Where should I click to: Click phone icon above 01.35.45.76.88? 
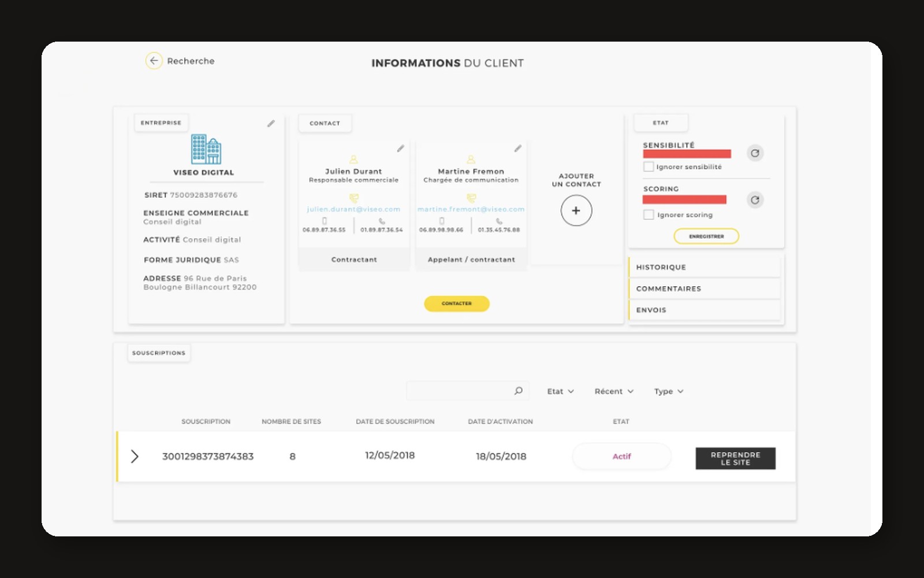(499, 221)
